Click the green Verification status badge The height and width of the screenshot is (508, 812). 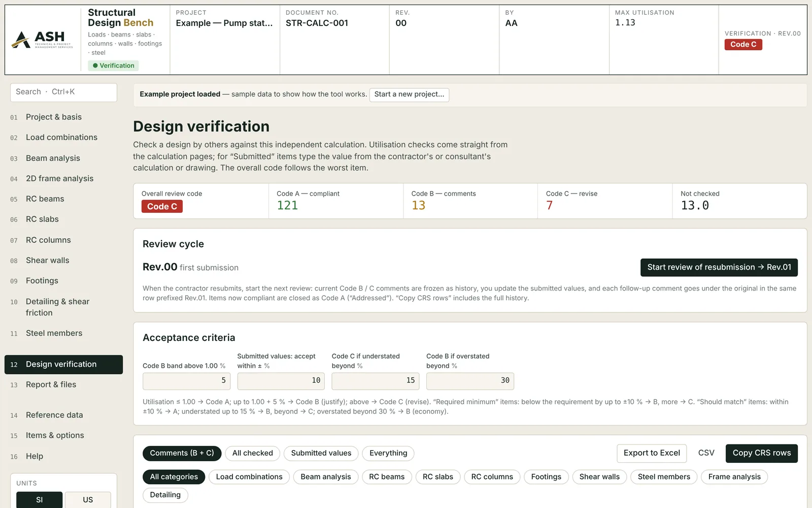point(113,66)
